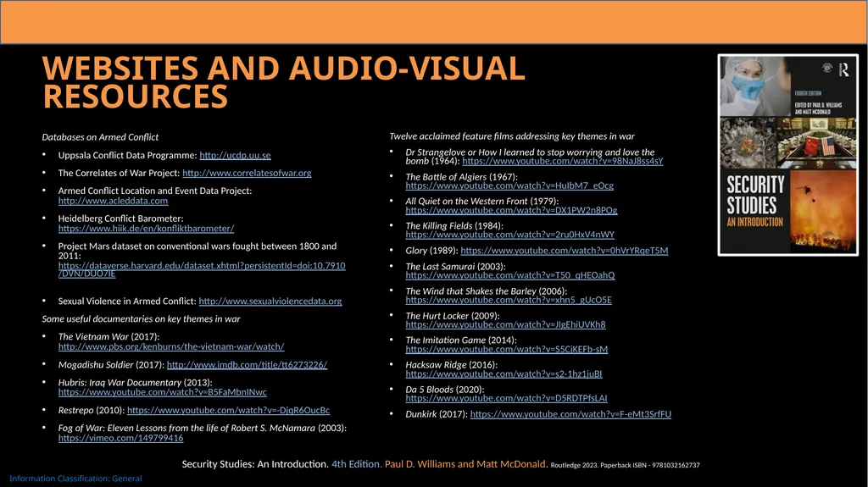This screenshot has width=868, height=487.
Task: Open the Dunkirk (2017) YouTube link
Action: 570,414
